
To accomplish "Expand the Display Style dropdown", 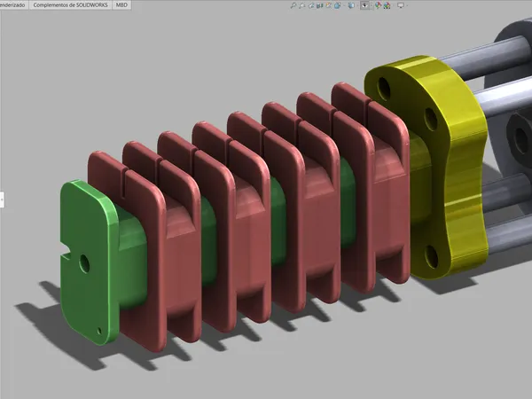I will pyautogui.click(x=352, y=4).
